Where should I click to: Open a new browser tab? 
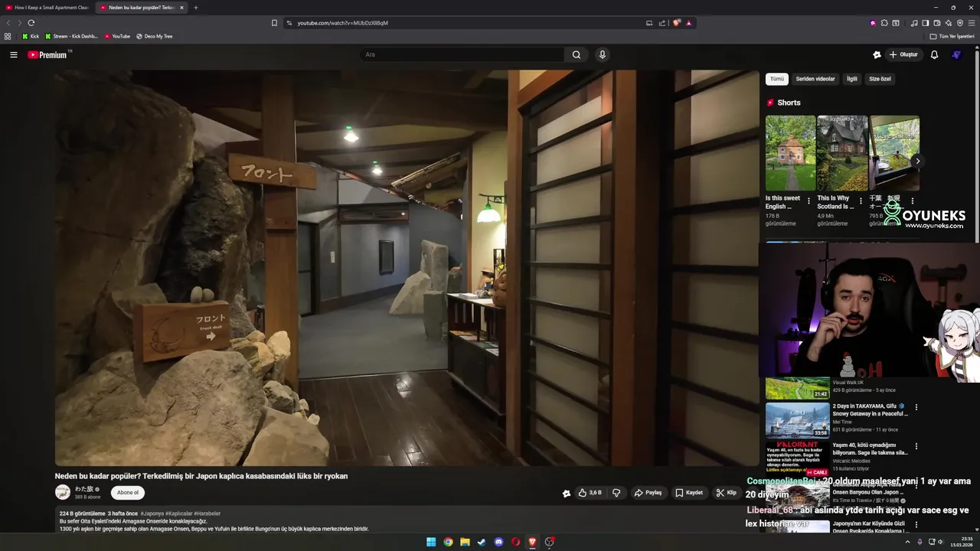[196, 8]
